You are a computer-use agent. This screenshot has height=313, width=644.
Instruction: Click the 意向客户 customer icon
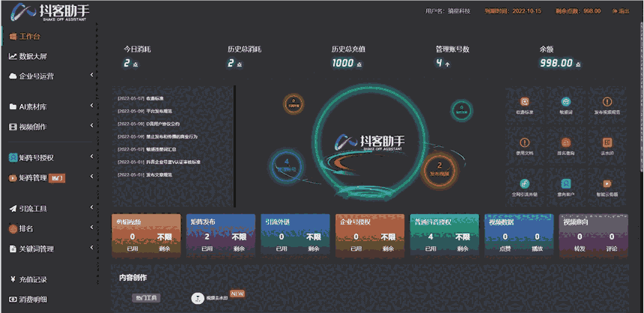coord(566,183)
